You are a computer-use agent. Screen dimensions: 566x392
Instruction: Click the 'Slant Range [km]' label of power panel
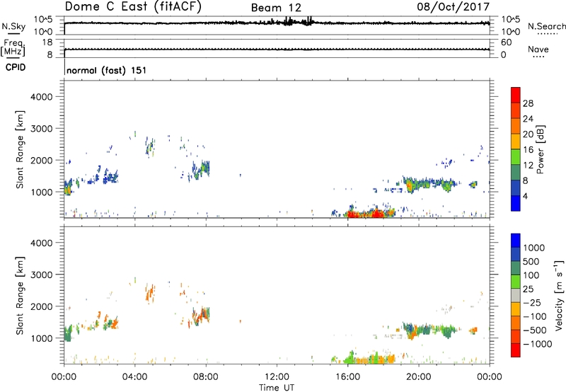point(20,149)
